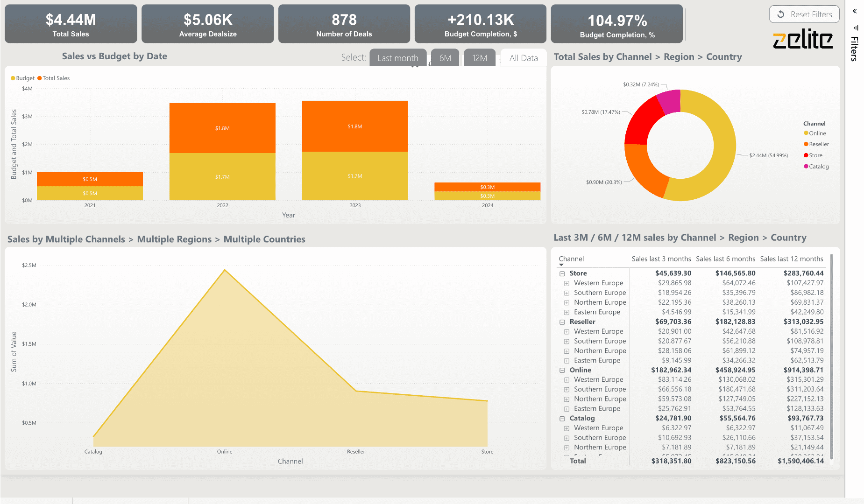Viewport: 864px width, 504px height.
Task: Click the 2023 Budget $1.7M bar
Action: pyautogui.click(x=355, y=176)
